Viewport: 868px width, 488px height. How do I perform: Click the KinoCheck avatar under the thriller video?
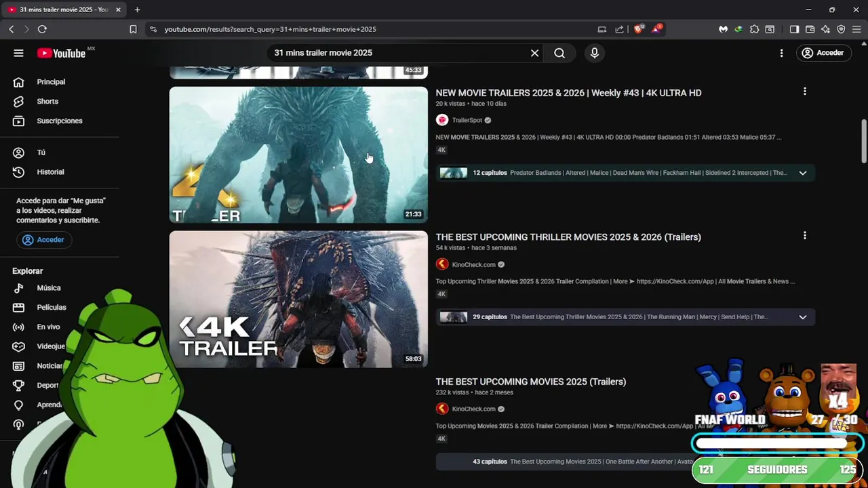pos(442,264)
